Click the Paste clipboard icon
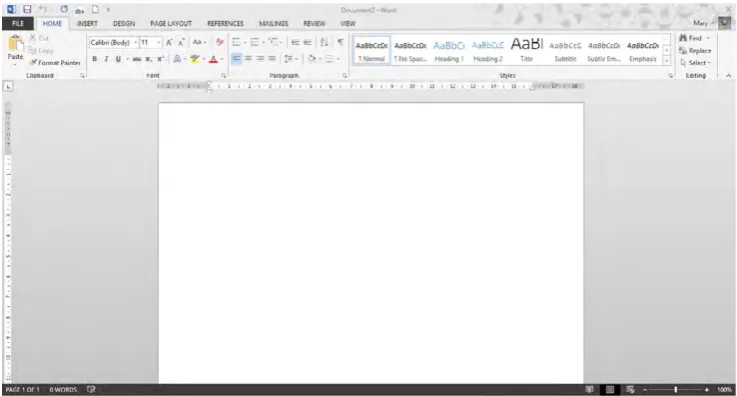This screenshot has height=396, width=737. 16,43
